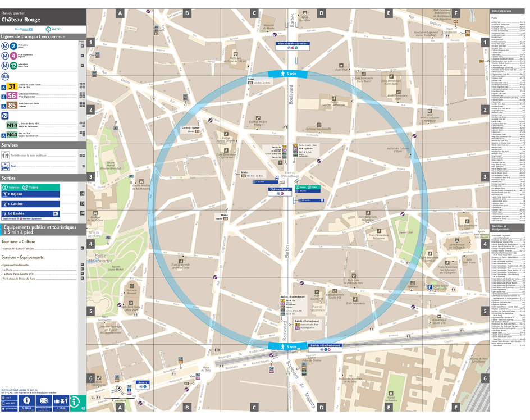530x420 pixels.
Task: Click the BUS roundel icon in the legend
Action: tap(4, 75)
